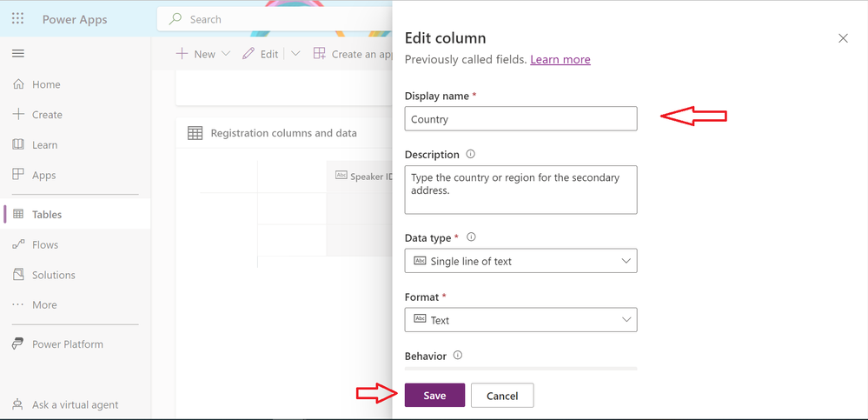Viewport: 868px width, 420px height.
Task: Cancel the column edit
Action: pyautogui.click(x=502, y=396)
